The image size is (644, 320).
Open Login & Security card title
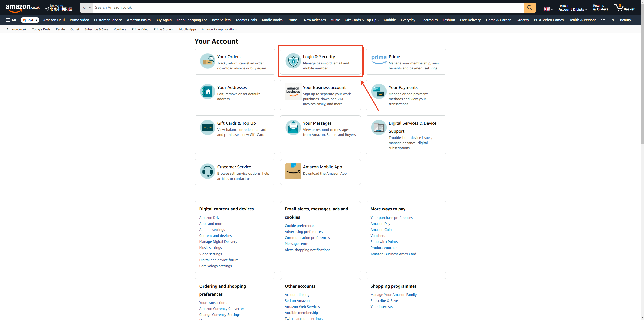(x=319, y=57)
